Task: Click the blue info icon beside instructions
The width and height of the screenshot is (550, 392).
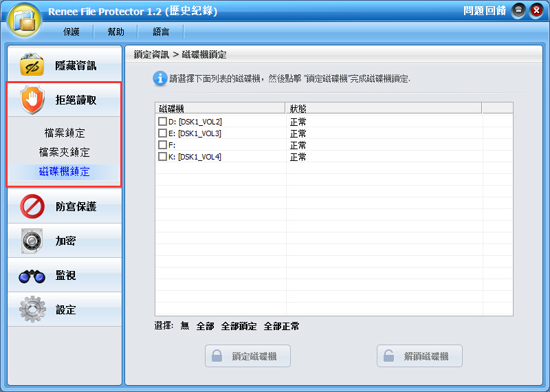Action: click(x=160, y=78)
